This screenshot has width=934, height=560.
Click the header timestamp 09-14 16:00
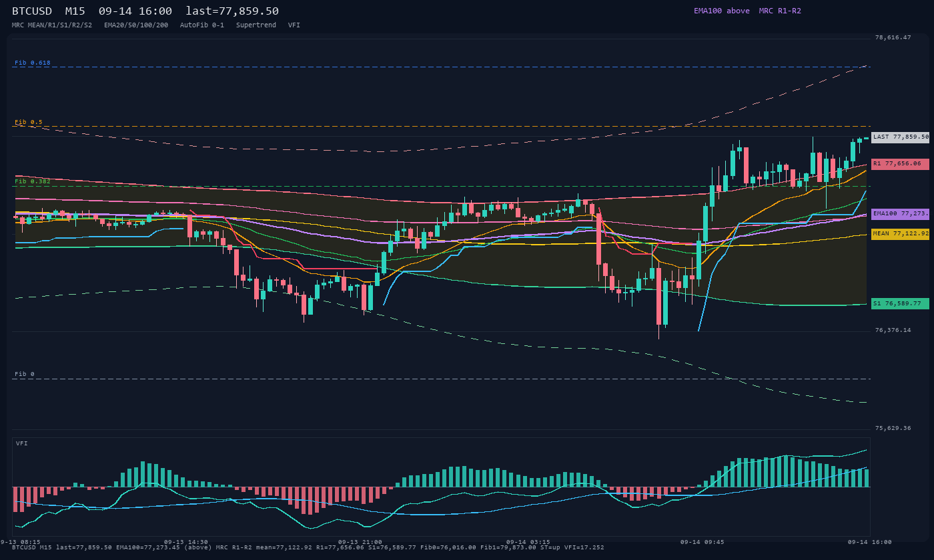[135, 11]
